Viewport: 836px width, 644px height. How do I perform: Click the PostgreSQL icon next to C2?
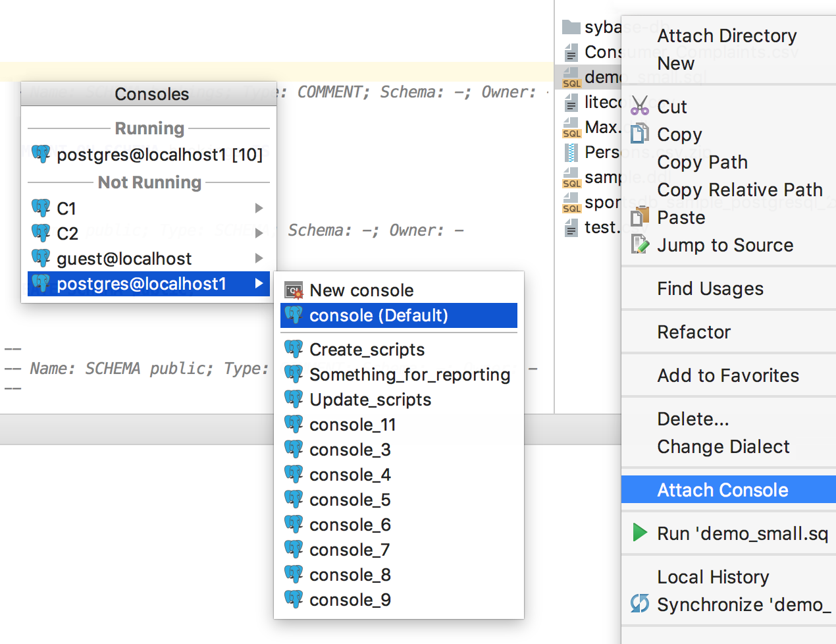(41, 234)
